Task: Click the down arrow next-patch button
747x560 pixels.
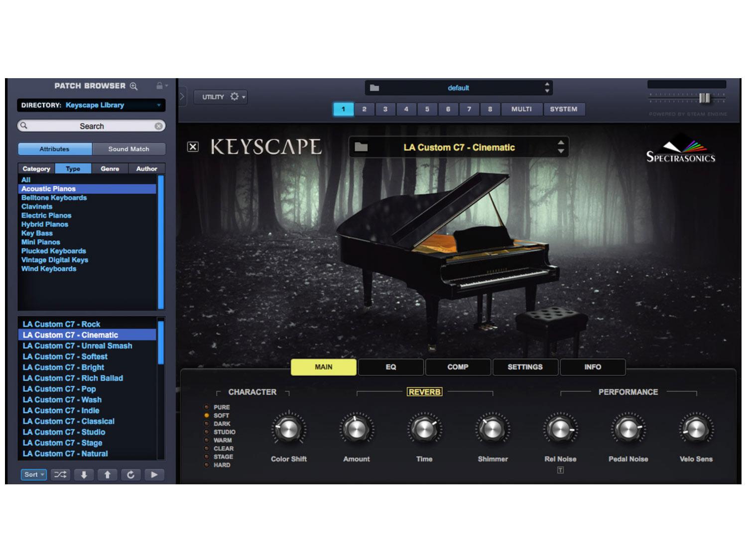Action: click(84, 475)
